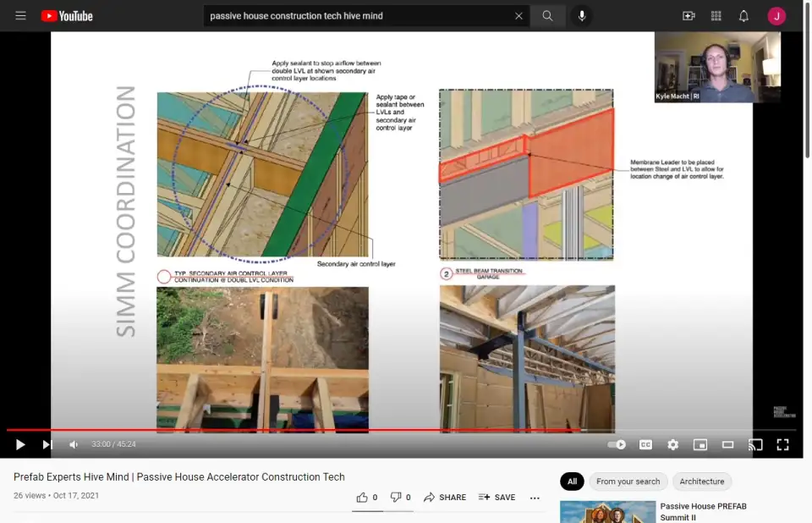Click the SHARE button
812x523 pixels.
[445, 498]
